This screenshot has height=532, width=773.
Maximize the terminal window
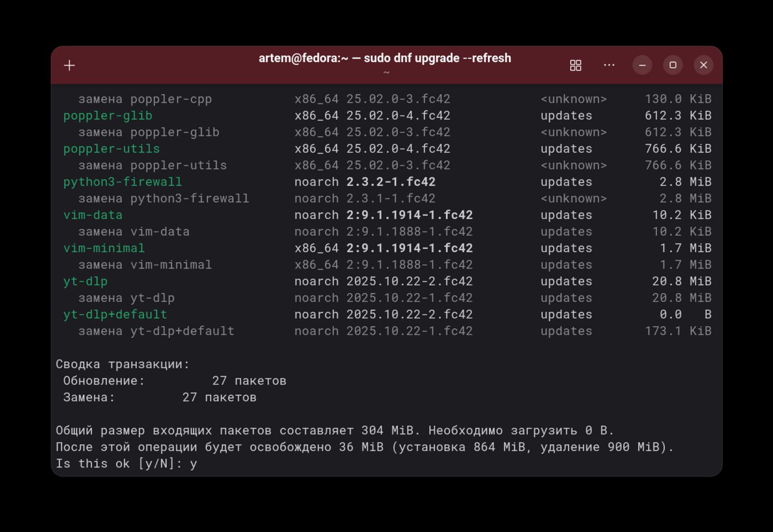click(x=673, y=65)
